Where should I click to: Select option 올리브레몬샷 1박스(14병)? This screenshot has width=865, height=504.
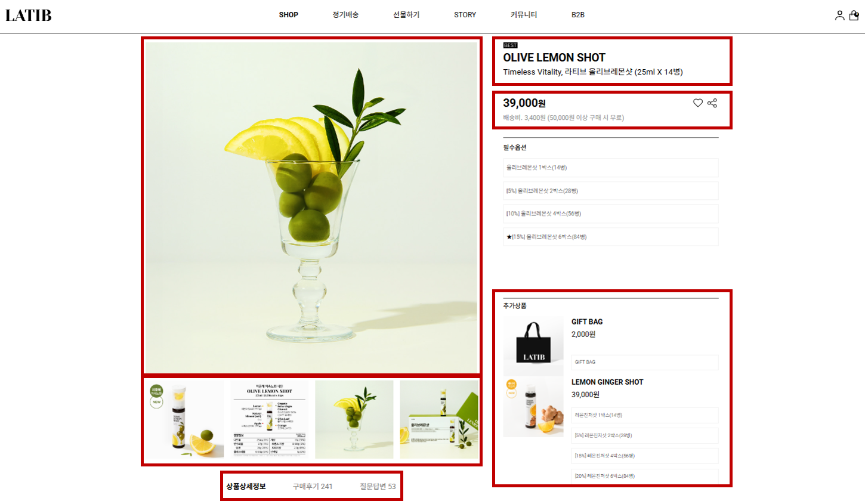611,168
